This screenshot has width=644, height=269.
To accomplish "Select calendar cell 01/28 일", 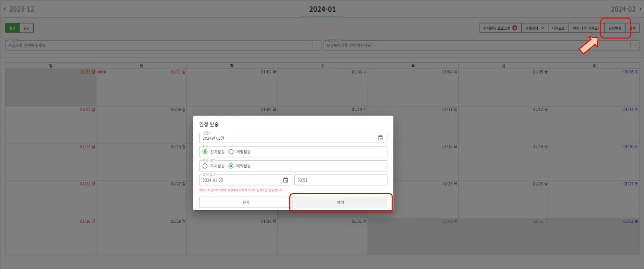I will click(51, 236).
